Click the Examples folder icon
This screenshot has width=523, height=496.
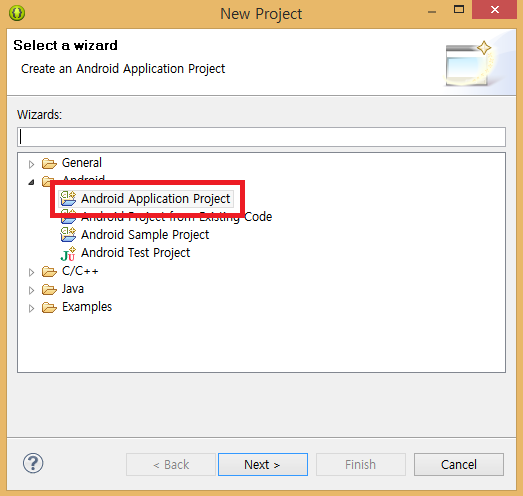point(49,308)
